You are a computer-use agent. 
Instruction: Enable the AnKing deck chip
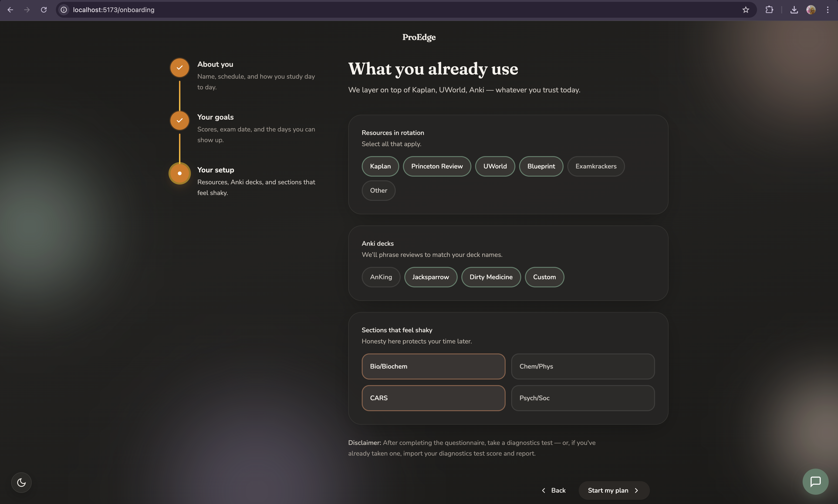coord(381,277)
